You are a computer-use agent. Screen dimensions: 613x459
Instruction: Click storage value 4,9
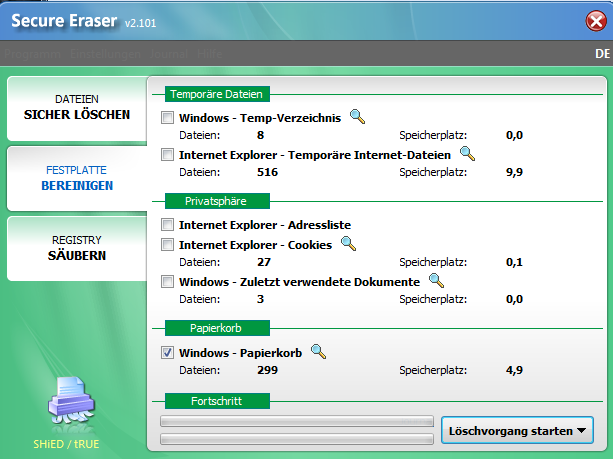(x=514, y=370)
